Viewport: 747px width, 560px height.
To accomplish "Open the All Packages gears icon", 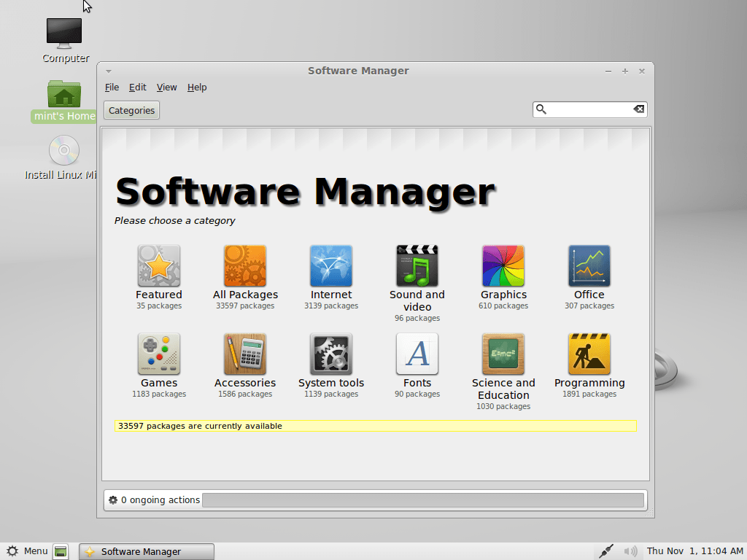I will 245,265.
